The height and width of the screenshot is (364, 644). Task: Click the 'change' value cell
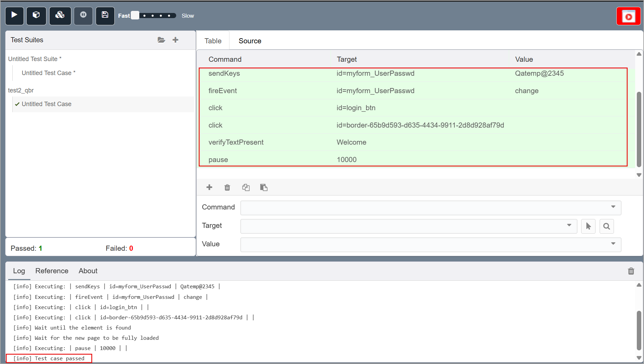pos(527,91)
